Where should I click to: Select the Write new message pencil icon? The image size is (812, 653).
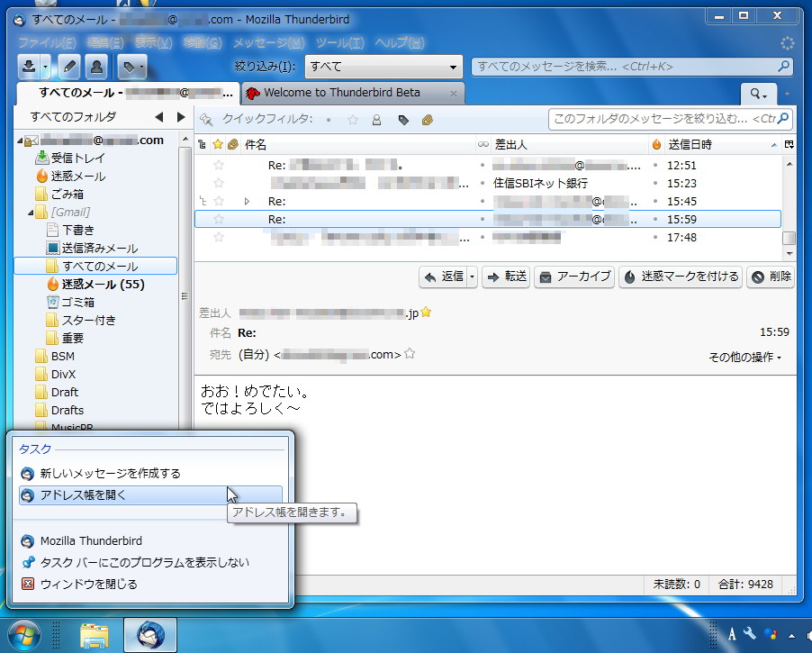69,67
